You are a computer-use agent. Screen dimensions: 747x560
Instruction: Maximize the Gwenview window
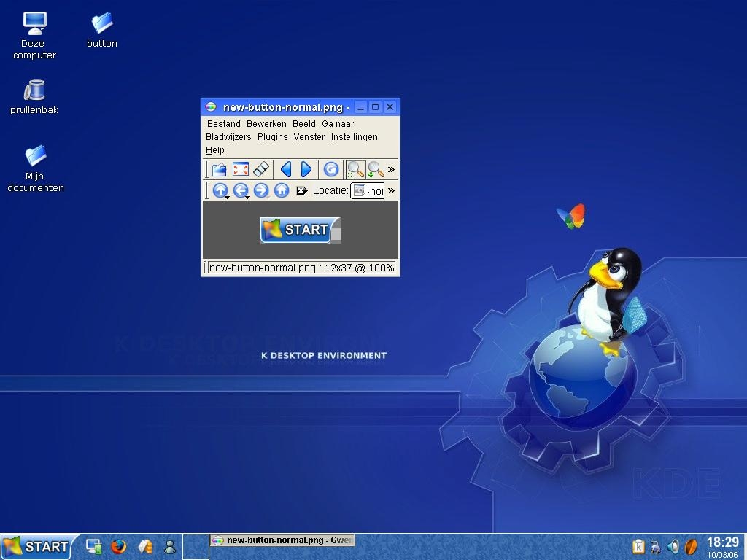[x=376, y=107]
